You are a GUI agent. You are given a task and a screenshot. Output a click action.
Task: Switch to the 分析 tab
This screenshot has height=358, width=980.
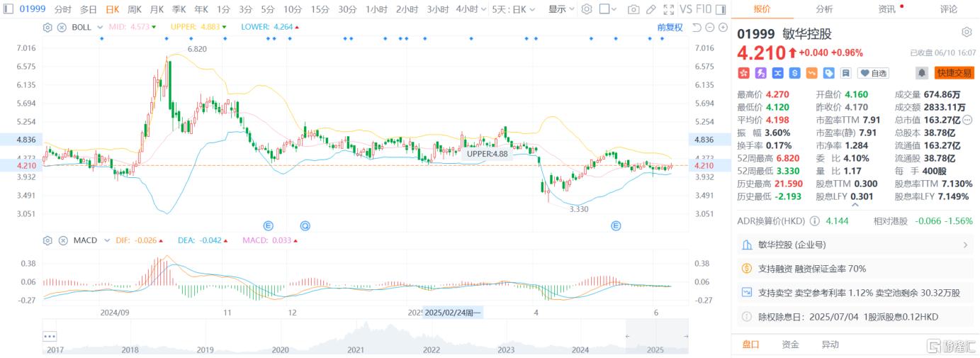[824, 9]
